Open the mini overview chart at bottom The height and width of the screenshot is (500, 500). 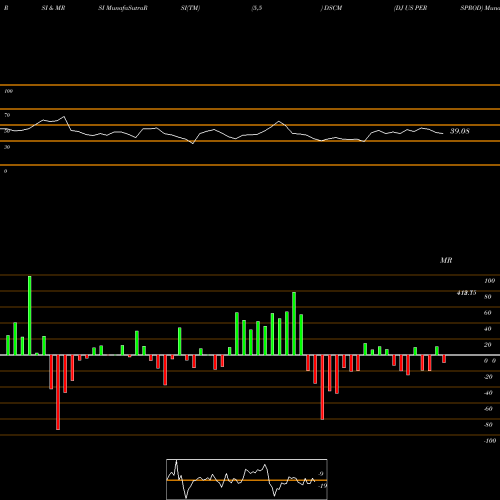pyautogui.click(x=247, y=479)
